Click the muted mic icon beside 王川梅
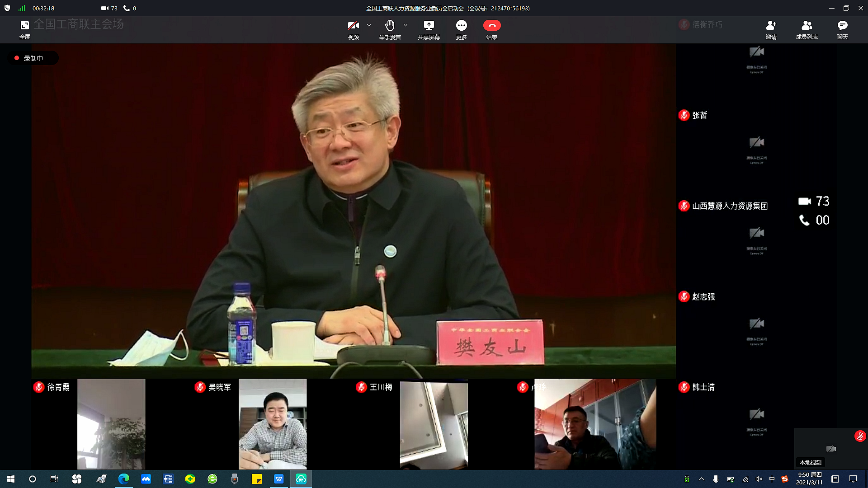The height and width of the screenshot is (488, 868). [x=361, y=387]
